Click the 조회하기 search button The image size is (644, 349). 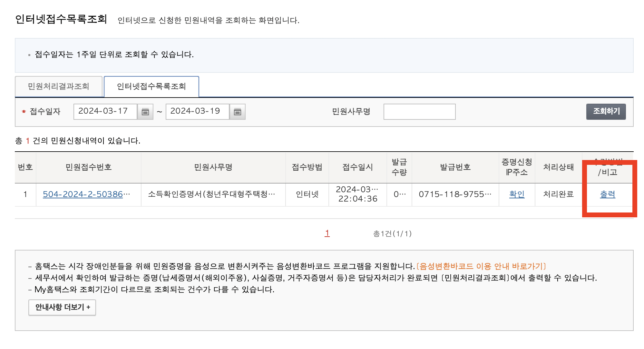pyautogui.click(x=606, y=111)
